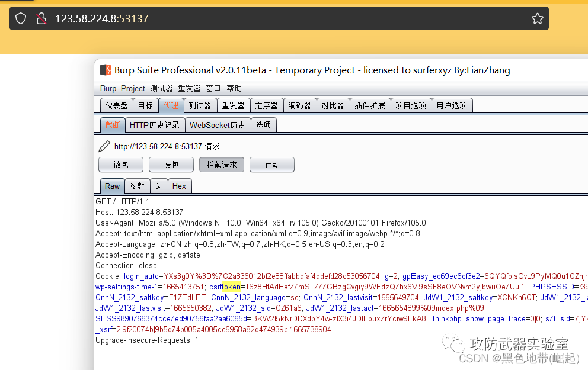
Task: Click the login_auto cookie name
Action: coord(142,276)
